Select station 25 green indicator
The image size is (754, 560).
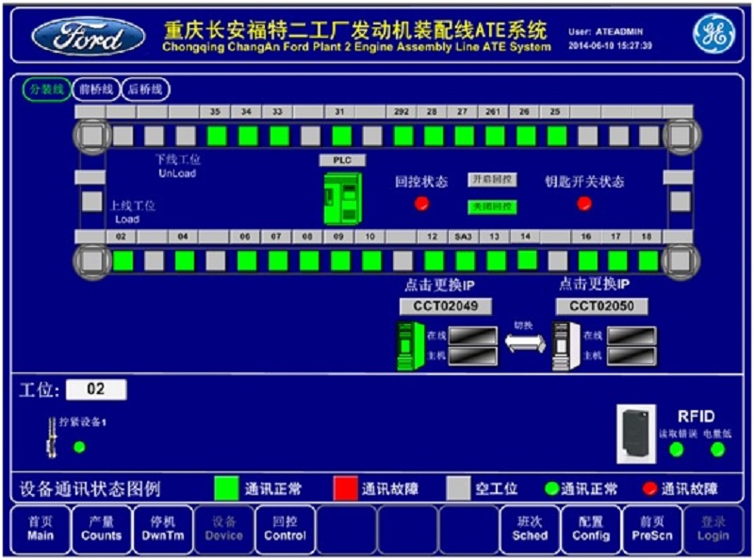557,136
